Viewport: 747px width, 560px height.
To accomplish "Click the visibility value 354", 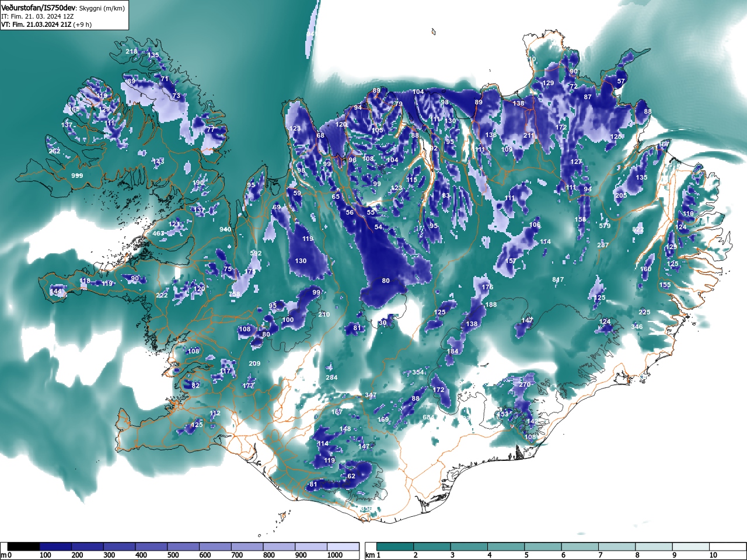I will [418, 372].
